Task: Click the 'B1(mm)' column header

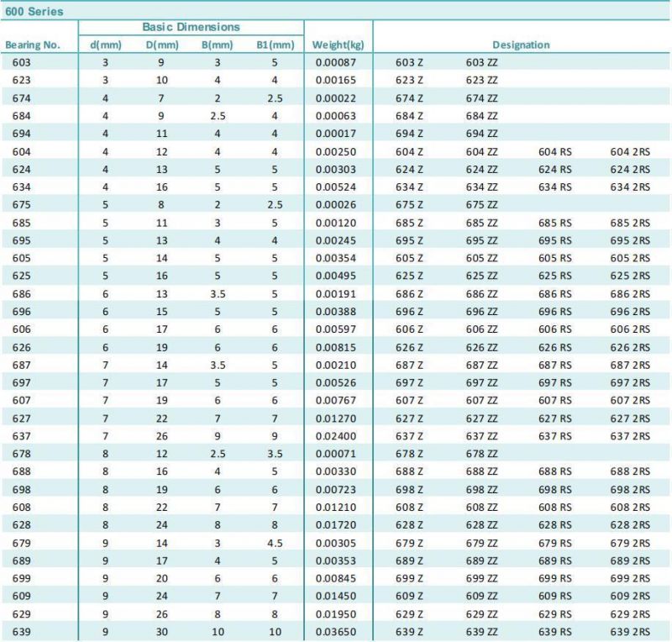Action: pyautogui.click(x=276, y=45)
